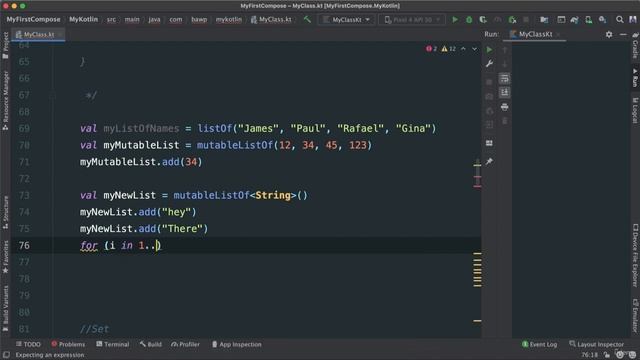Pin the Run tab with the pin icon
The height and width of the screenshot is (360, 640).
pyautogui.click(x=489, y=162)
